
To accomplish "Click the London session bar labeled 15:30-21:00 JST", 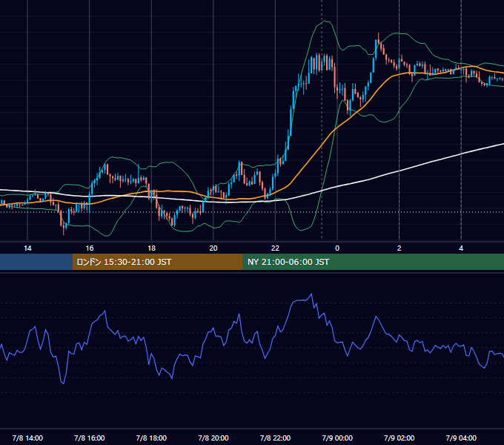I will point(157,262).
